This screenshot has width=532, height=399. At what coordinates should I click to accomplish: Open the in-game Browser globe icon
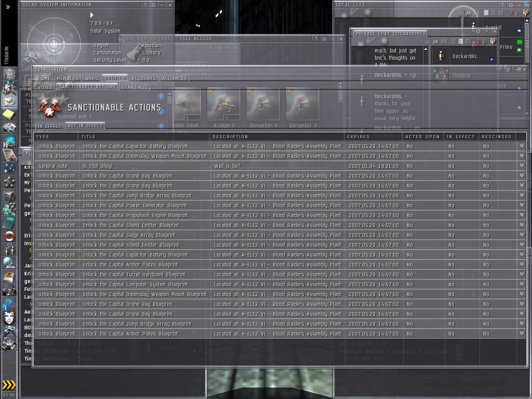pyautogui.click(x=9, y=263)
